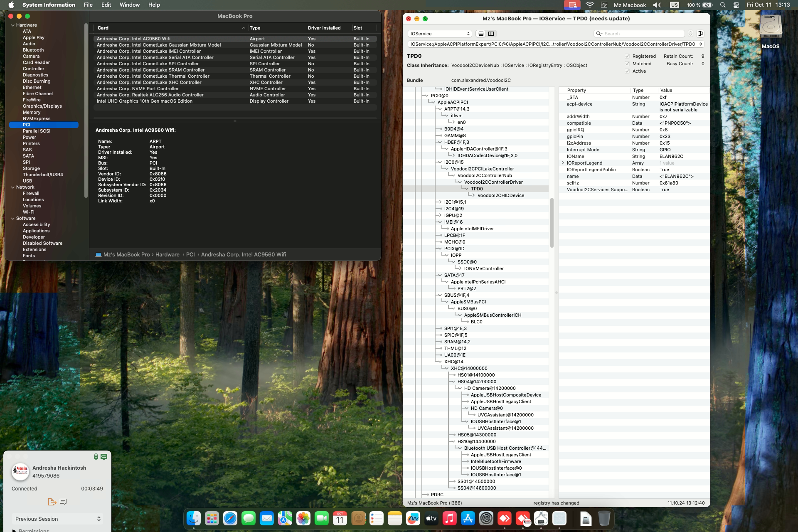
Task: Open Contacts from the Dock
Action: coord(358,518)
